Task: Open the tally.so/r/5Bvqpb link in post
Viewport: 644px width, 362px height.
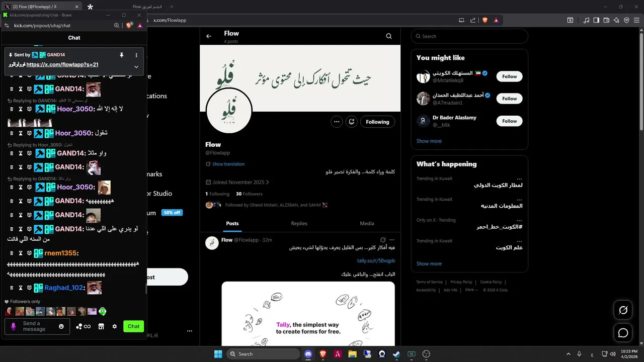Action: (376, 260)
